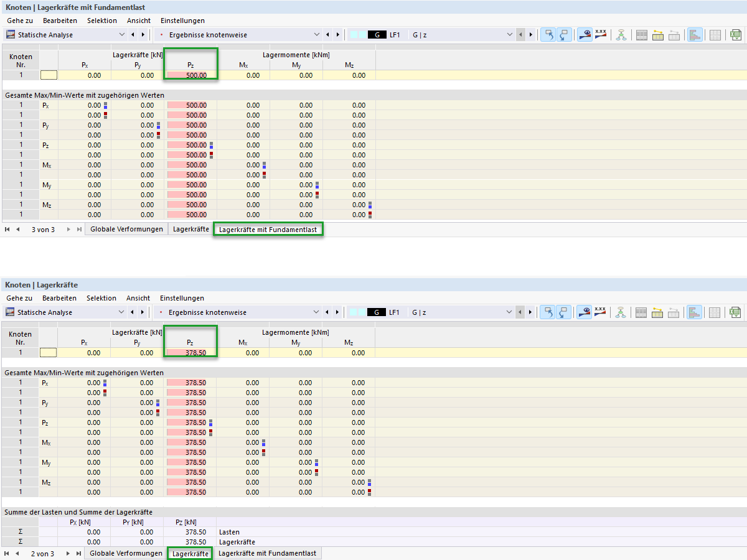
Task: Toggle first selection-sync arrow button in Fundamentlast window
Action: tap(547, 35)
